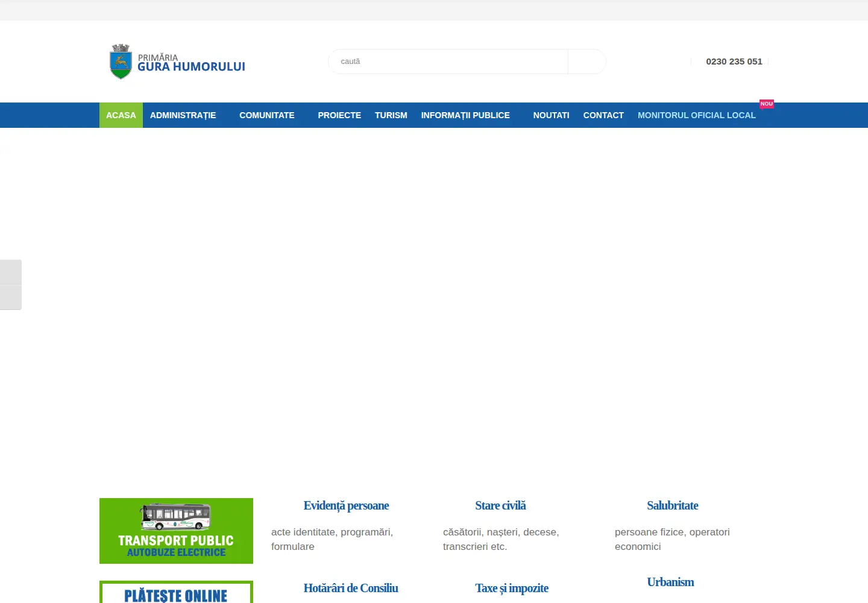This screenshot has height=603, width=868.
Task: Open the ADMINISTRAȚIE menu
Action: (x=183, y=115)
